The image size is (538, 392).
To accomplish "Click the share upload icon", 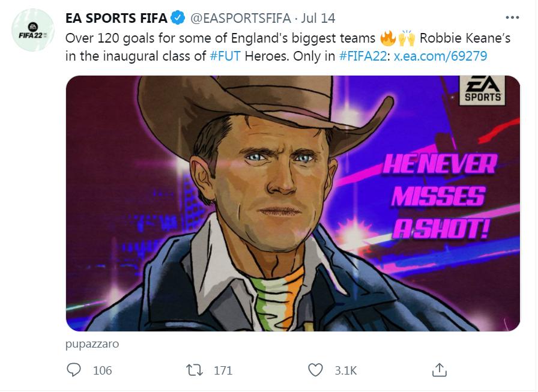I will click(x=439, y=370).
